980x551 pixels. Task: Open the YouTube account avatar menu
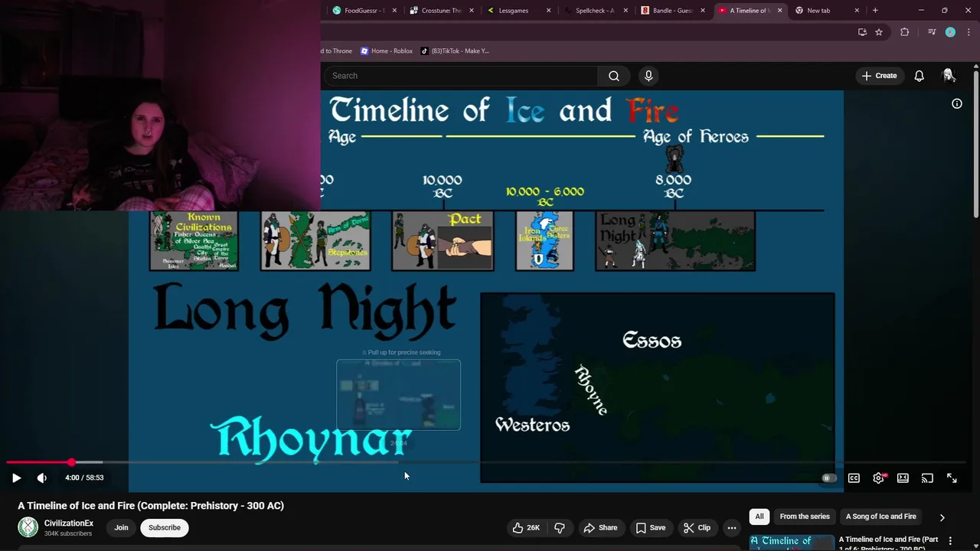949,75
